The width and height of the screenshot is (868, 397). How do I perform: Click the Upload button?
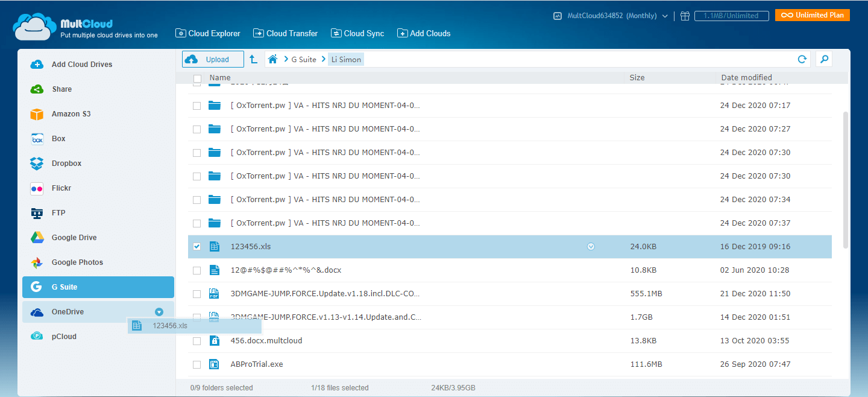tap(213, 59)
